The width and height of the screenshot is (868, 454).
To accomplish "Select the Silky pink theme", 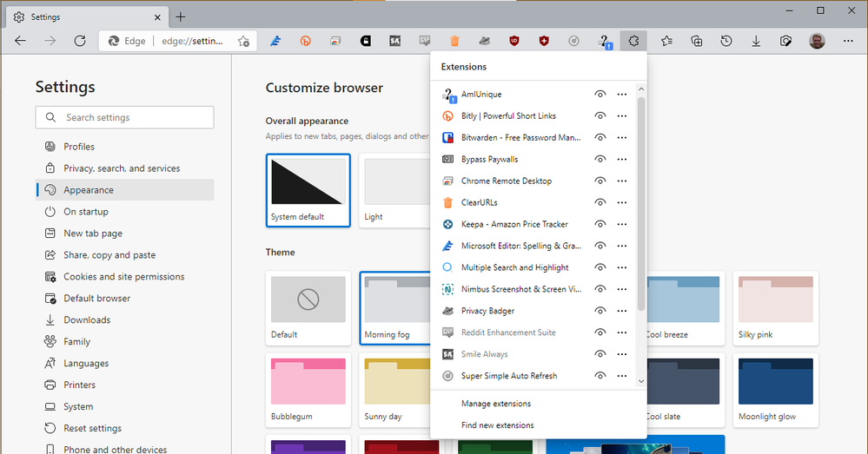I will (776, 308).
